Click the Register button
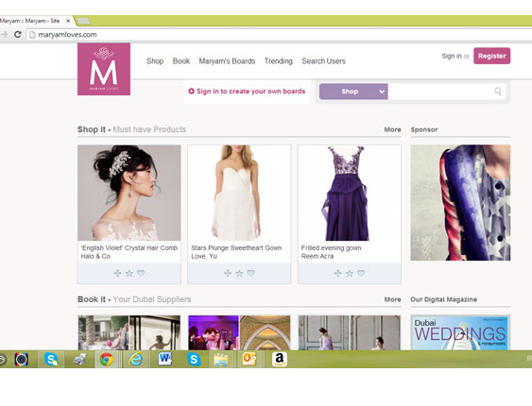 point(492,56)
